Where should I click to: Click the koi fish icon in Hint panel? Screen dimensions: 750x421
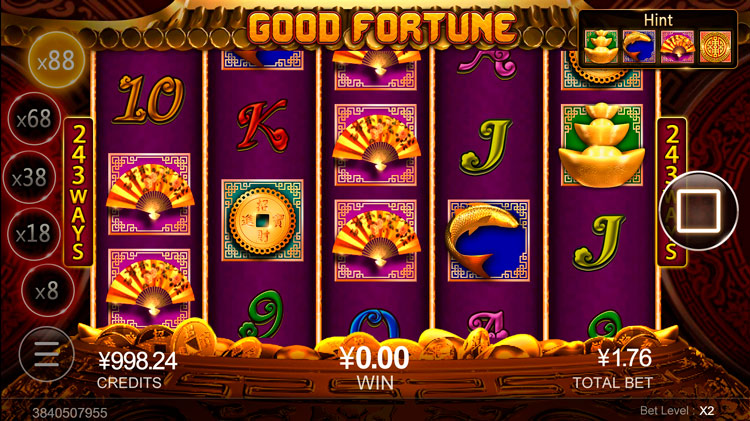tap(639, 46)
